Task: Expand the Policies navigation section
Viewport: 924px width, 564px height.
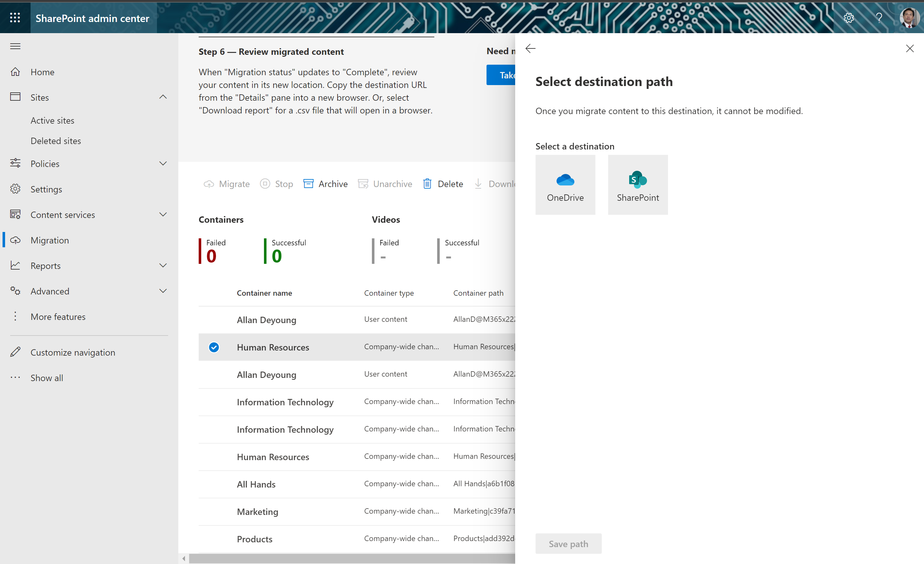Action: click(x=163, y=163)
